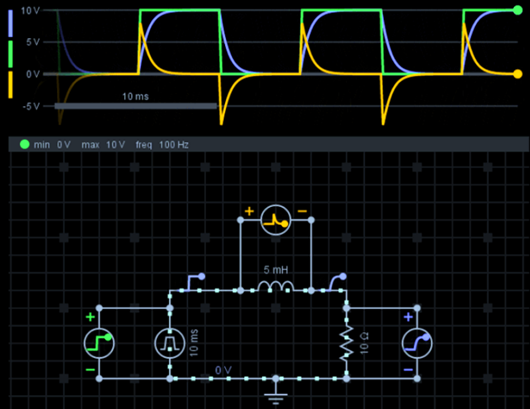Image resolution: width=530 pixels, height=409 pixels.
Task: Click the green trace endpoint dot at 10 V
Action: 517,10
